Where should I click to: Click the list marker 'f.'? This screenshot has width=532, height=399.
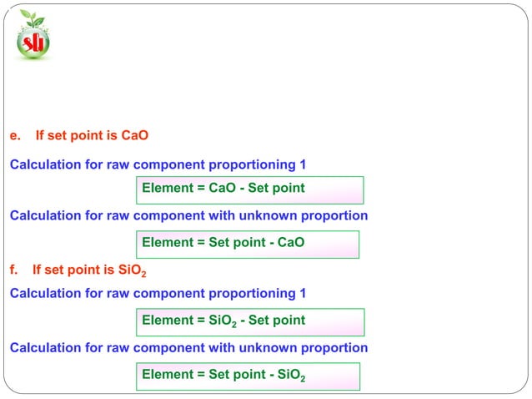pyautogui.click(x=13, y=270)
